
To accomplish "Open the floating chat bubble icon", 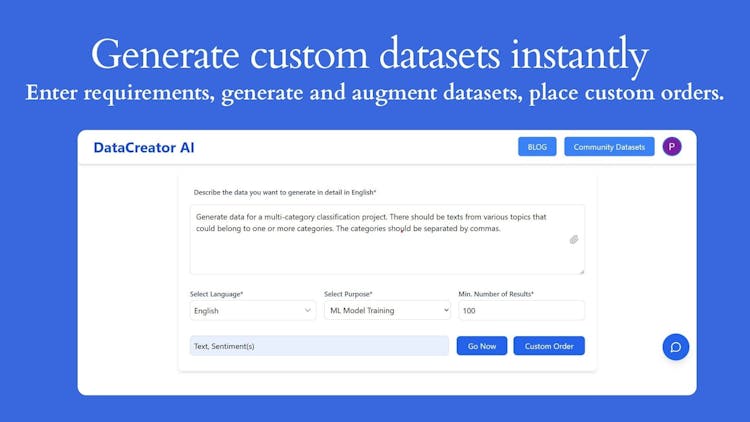I will tap(675, 347).
